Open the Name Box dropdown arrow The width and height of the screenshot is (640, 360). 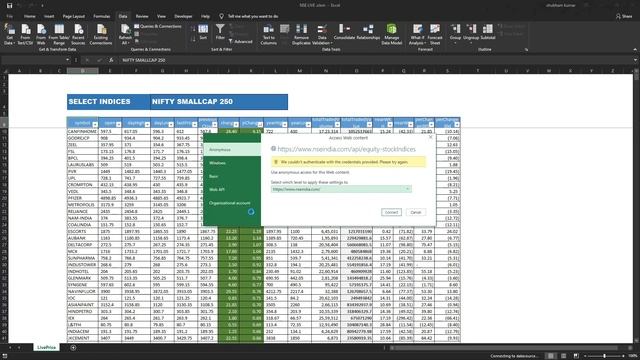pos(67,60)
